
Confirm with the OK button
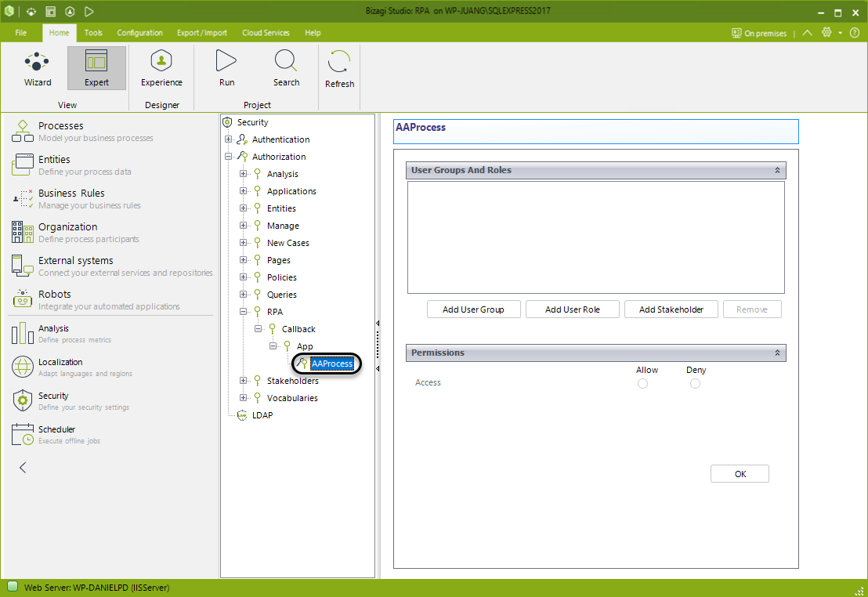(740, 473)
